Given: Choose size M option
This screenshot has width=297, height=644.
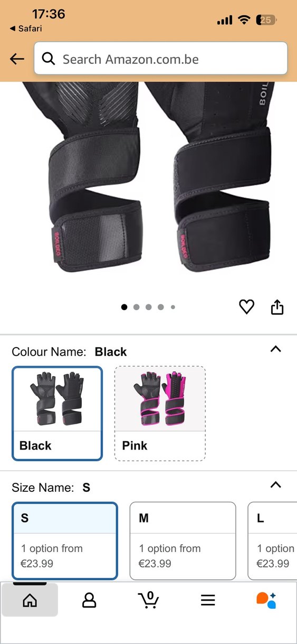Looking at the screenshot, I should pos(183,540).
